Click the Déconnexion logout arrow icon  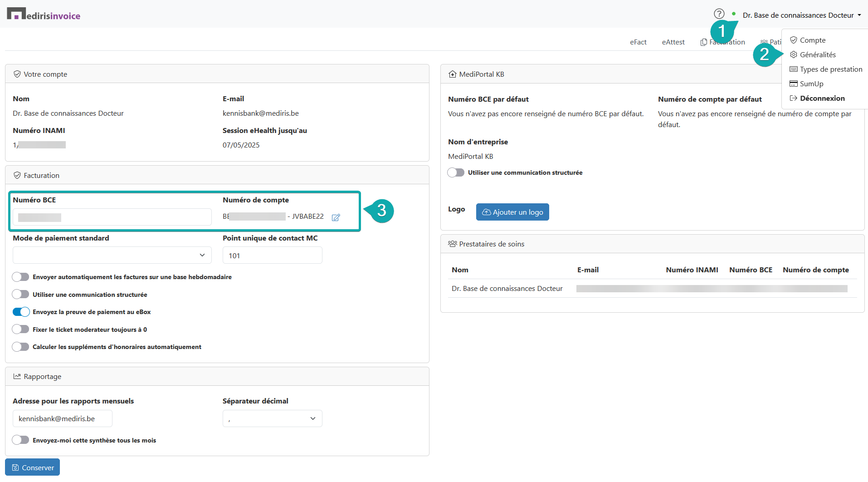tap(794, 98)
